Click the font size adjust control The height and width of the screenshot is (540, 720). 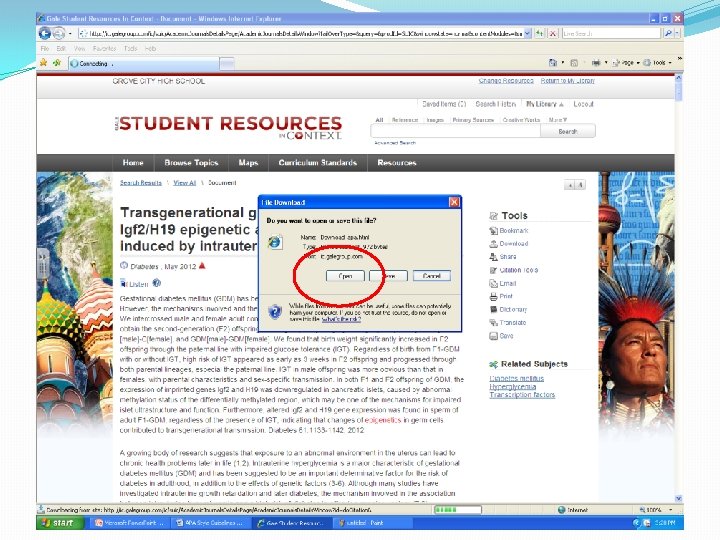pyautogui.click(x=574, y=185)
